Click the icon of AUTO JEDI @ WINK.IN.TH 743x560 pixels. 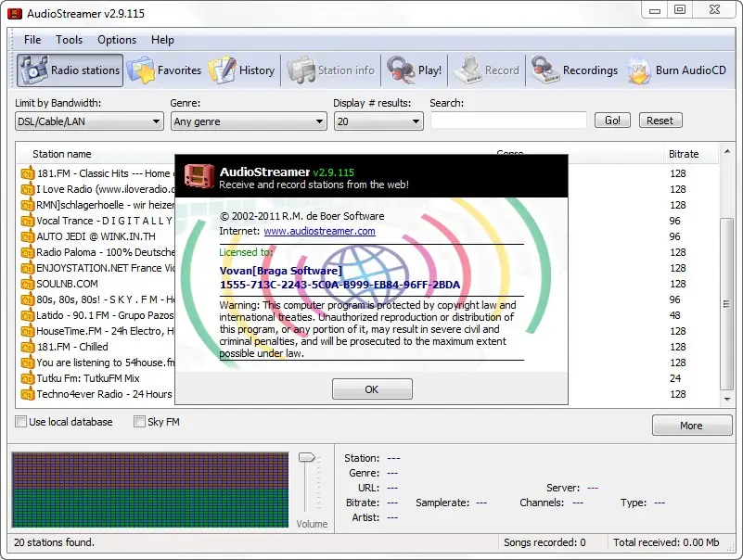28,235
